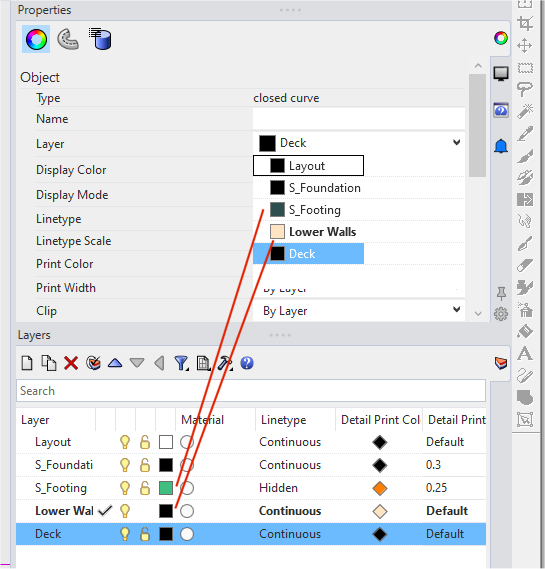Screen dimensions: 545x569
Task: Click the layer-with-checkmark icon in the Layers toolbar
Action: pyautogui.click(x=93, y=363)
